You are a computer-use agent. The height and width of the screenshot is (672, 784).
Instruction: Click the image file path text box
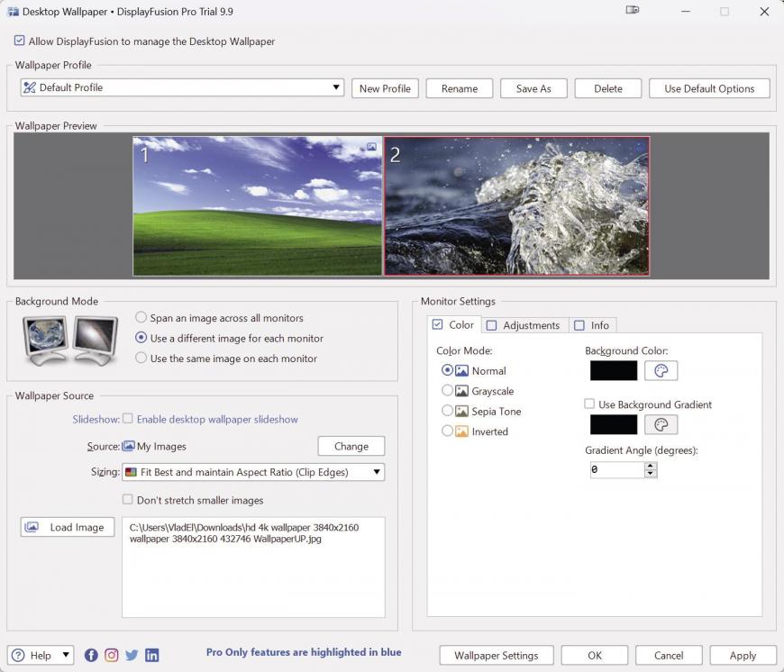point(253,568)
